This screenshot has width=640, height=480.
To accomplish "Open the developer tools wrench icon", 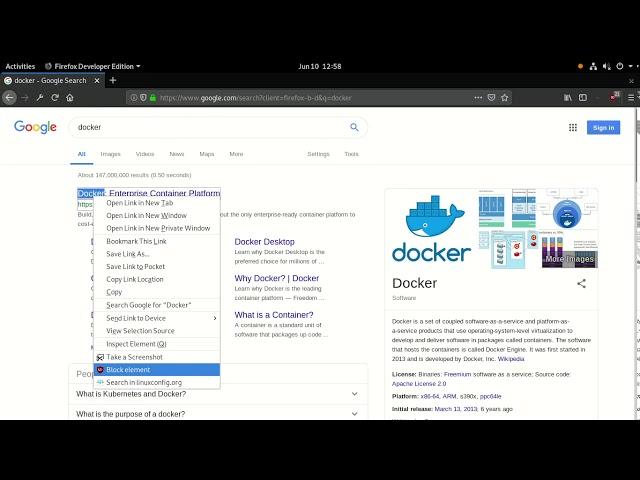I will tap(40, 98).
